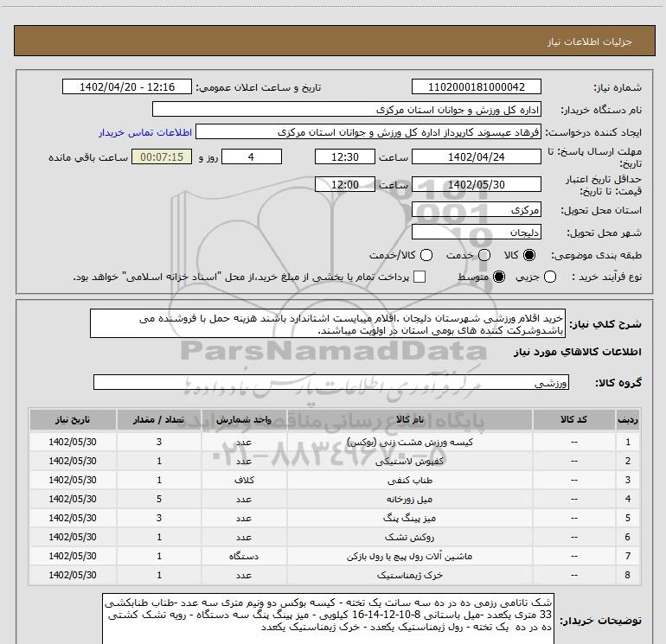Click the response time field 12:30
Viewport: 666px width, 644px height.
345,156
